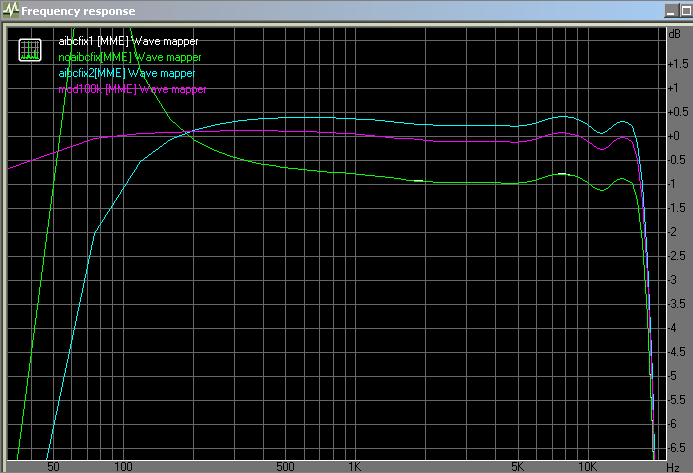Click the -1 dB axis label

point(672,184)
